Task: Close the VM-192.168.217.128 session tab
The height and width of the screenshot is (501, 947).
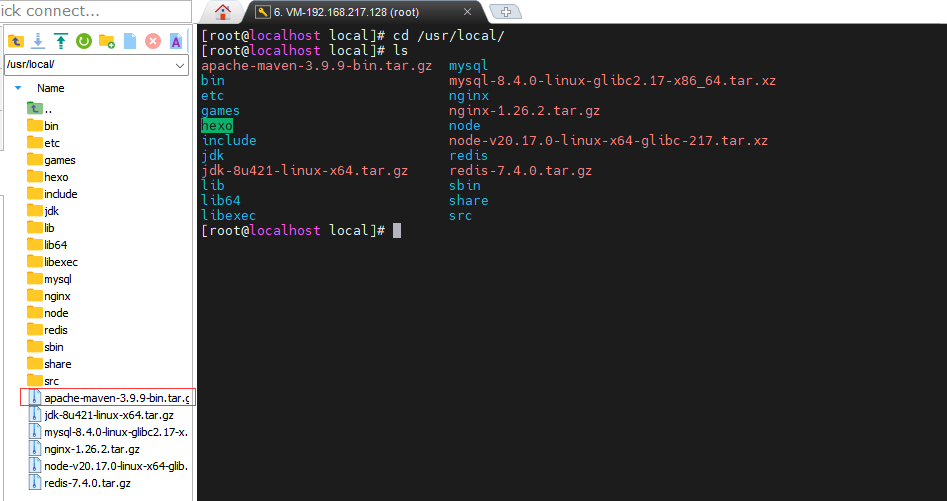Action: point(467,12)
